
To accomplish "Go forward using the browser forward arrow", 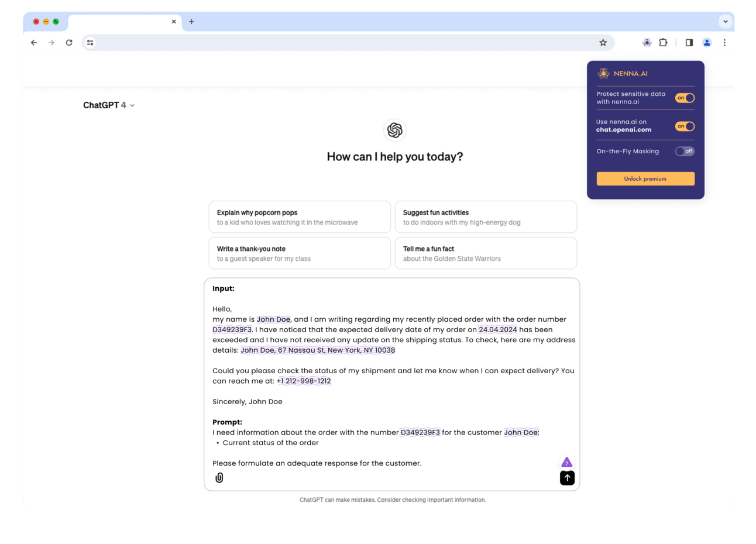I will [51, 43].
